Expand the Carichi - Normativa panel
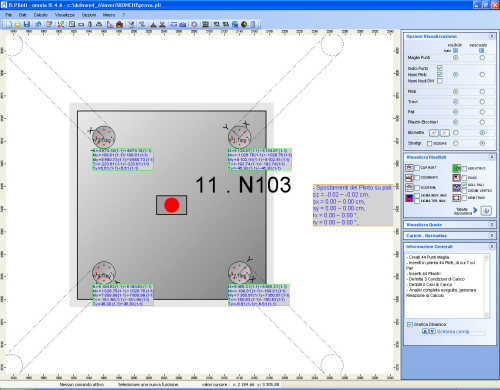 click(491, 236)
